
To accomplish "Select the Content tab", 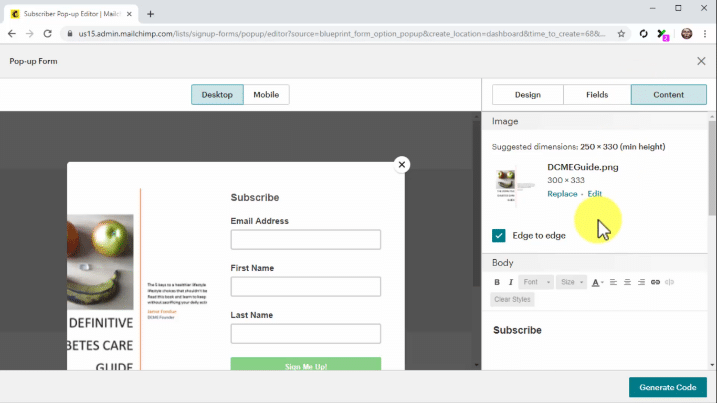I will (669, 95).
